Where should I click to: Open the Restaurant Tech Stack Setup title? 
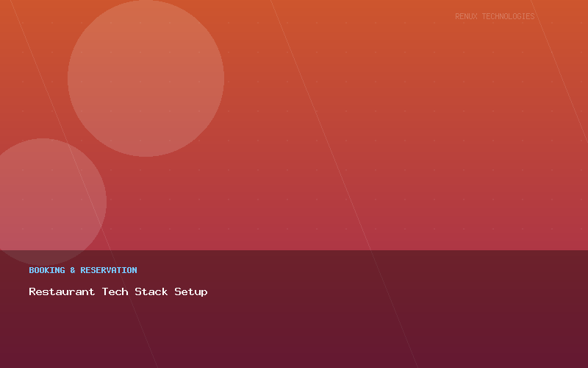click(118, 291)
